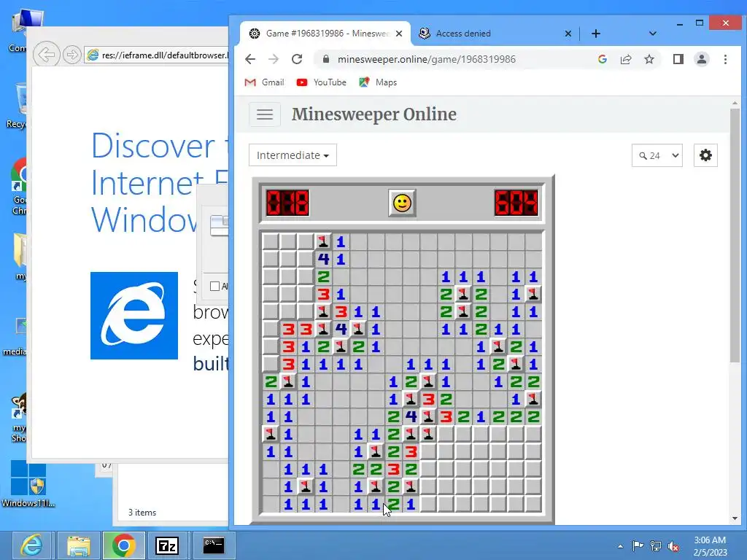
Task: Open the YouTube bookmark
Action: pos(322,82)
